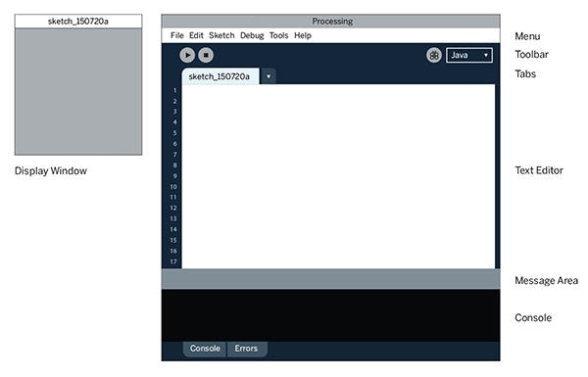The width and height of the screenshot is (588, 377).
Task: Open the Java mode dropdown
Action: [469, 55]
